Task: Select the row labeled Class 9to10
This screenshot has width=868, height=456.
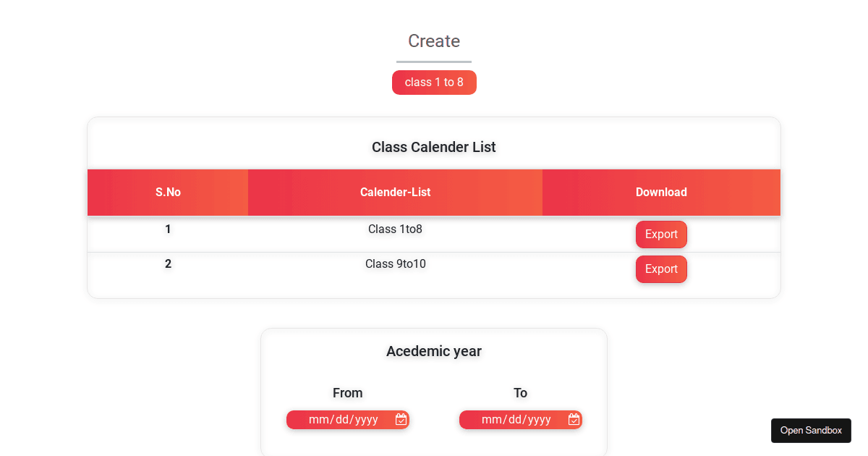Action: (x=395, y=263)
